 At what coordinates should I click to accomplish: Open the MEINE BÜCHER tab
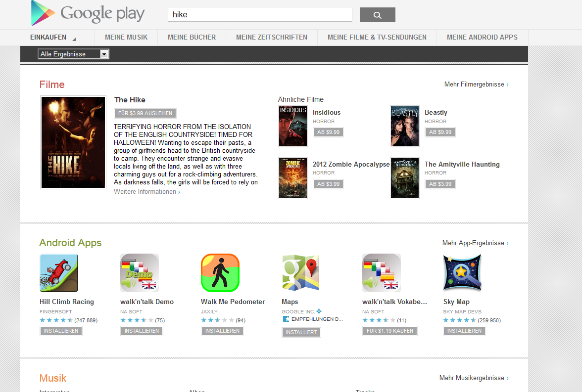click(192, 38)
